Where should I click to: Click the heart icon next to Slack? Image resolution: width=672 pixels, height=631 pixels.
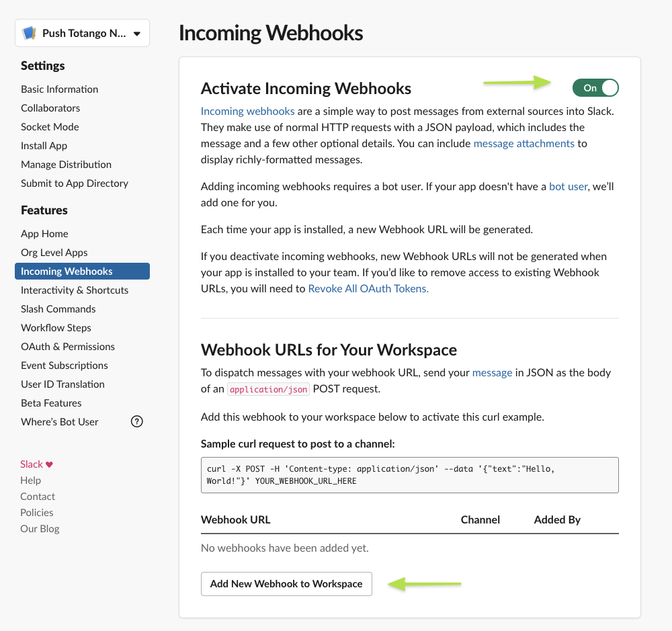pos(49,464)
